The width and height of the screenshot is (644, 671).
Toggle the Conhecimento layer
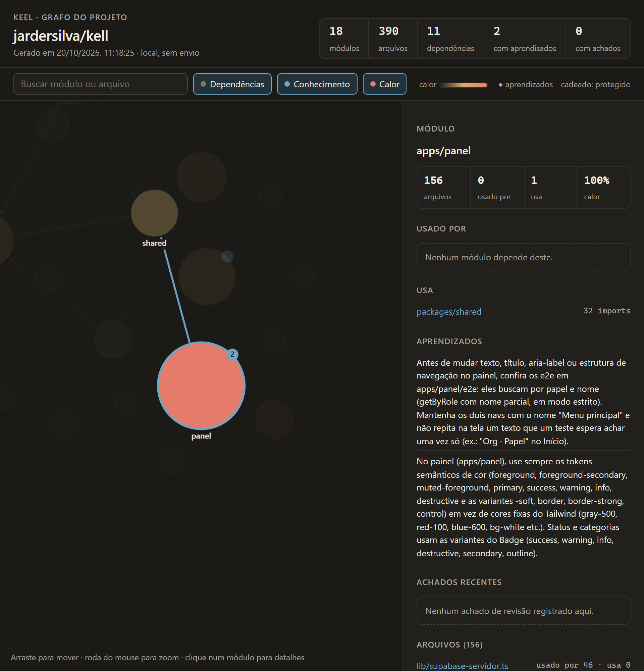pos(317,84)
